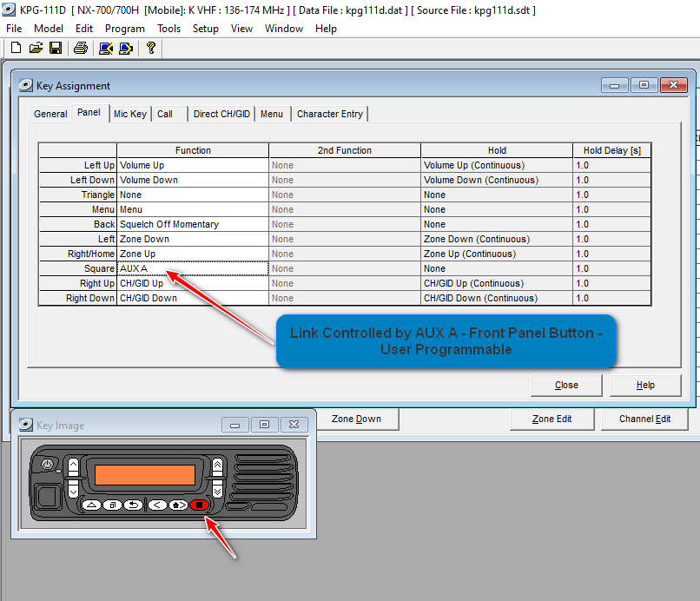Switch to the Mic Key tab

tap(129, 114)
